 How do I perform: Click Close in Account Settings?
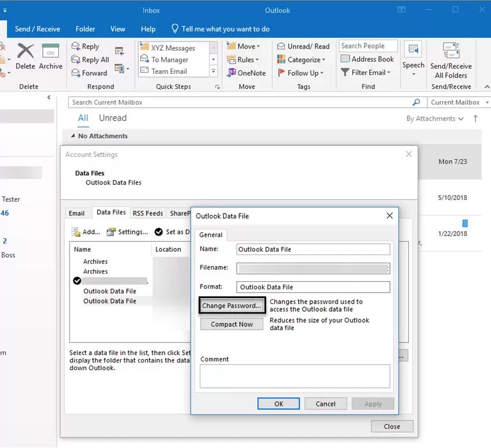392,427
